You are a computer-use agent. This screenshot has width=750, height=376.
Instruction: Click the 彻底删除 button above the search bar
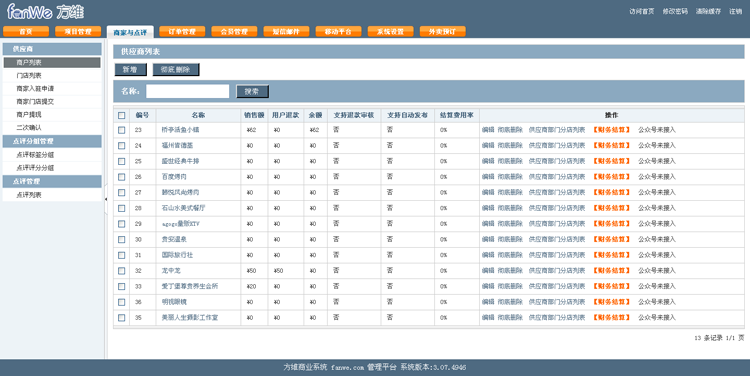(x=176, y=70)
